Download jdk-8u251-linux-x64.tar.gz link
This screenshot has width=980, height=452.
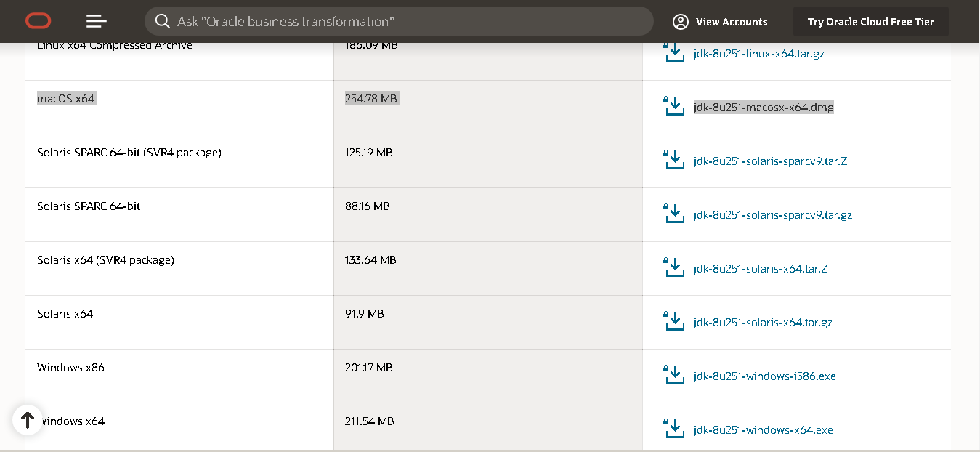(x=759, y=54)
